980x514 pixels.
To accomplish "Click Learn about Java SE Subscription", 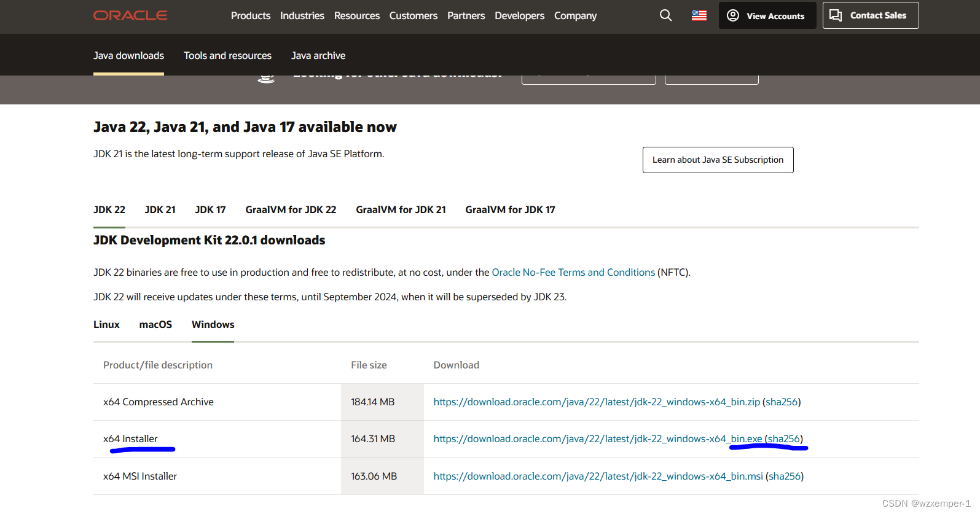I will tap(718, 160).
